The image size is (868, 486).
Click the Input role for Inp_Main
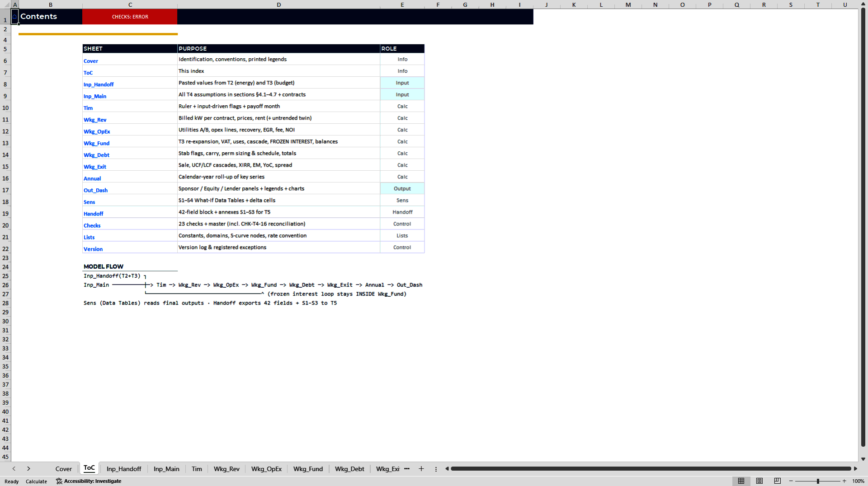(x=402, y=94)
